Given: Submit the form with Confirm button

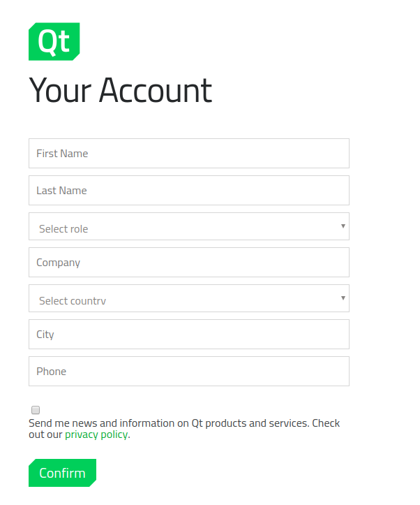Looking at the screenshot, I should coord(62,473).
